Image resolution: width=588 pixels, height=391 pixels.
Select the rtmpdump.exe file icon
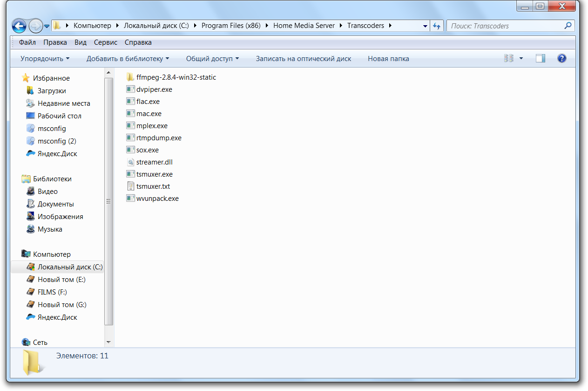pos(130,138)
